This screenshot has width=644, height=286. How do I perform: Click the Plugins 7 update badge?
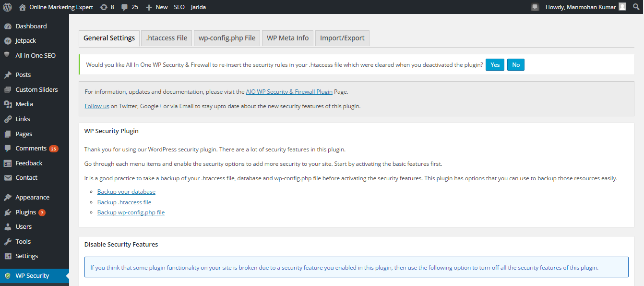pos(42,212)
